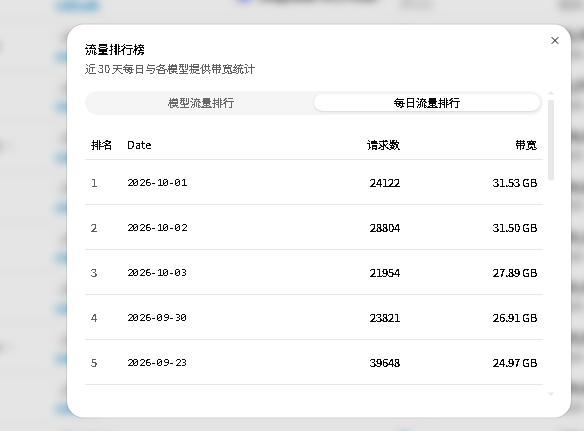This screenshot has height=431, width=584.
Task: Click request count 24122
Action: tap(385, 183)
